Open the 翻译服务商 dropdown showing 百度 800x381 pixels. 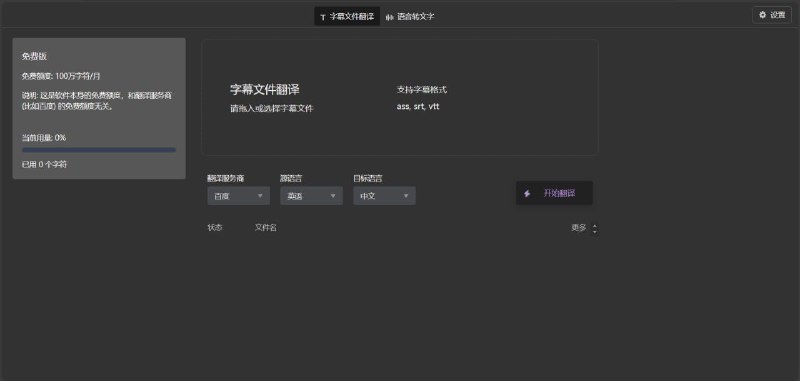[x=238, y=196]
